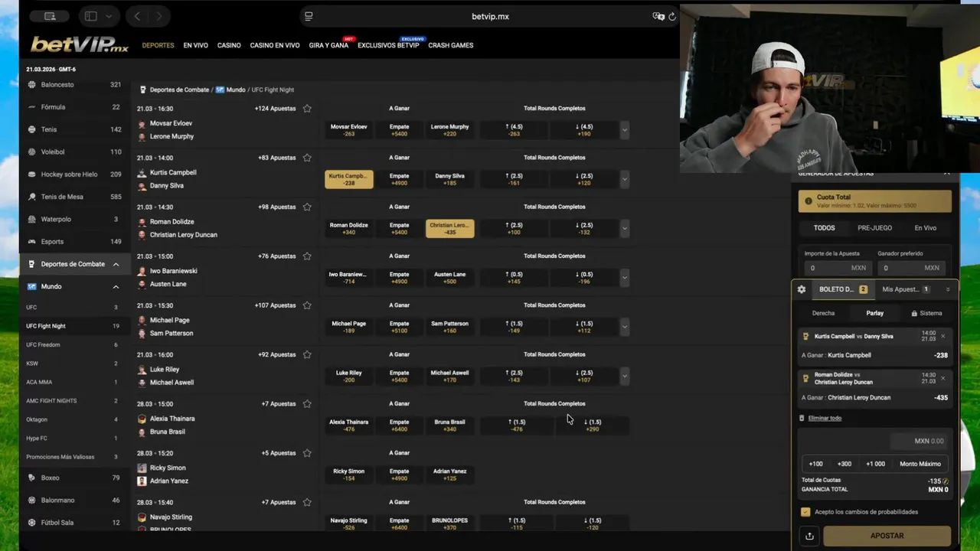Favorite the Movsar Evloev vs Lerone Murphy fight

307,109
